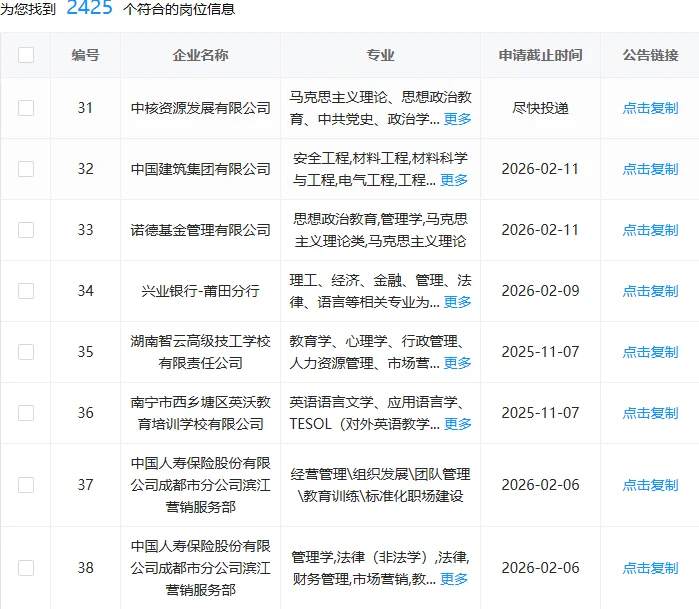The image size is (699, 609).
Task: Select company 湖南智云高级技工学校有限责任公司
Action: (201, 352)
